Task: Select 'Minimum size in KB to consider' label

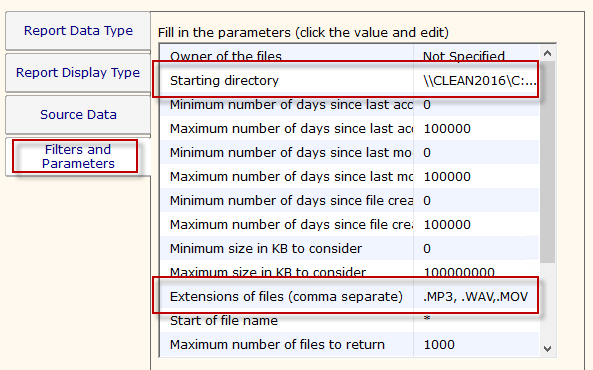Action: tap(266, 249)
